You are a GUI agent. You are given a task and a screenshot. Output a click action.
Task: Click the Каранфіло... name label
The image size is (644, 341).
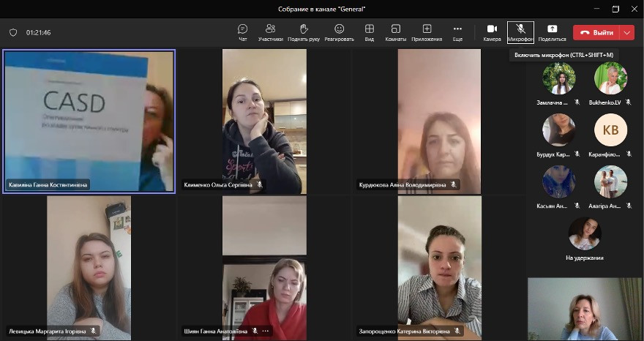(x=606, y=154)
